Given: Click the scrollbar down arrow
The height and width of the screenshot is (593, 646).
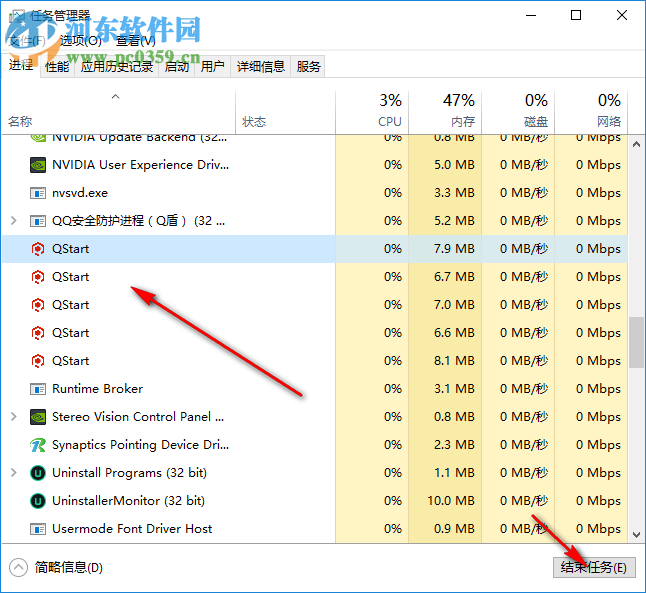Looking at the screenshot, I should click(637, 535).
